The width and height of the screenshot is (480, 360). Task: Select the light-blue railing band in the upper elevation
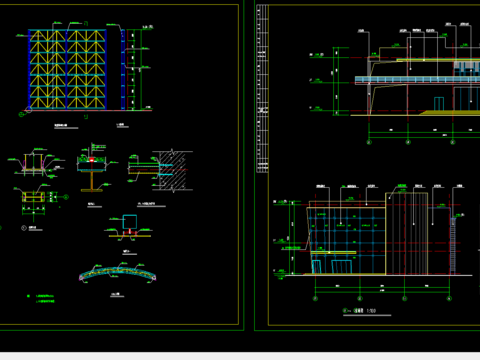(x=417, y=80)
